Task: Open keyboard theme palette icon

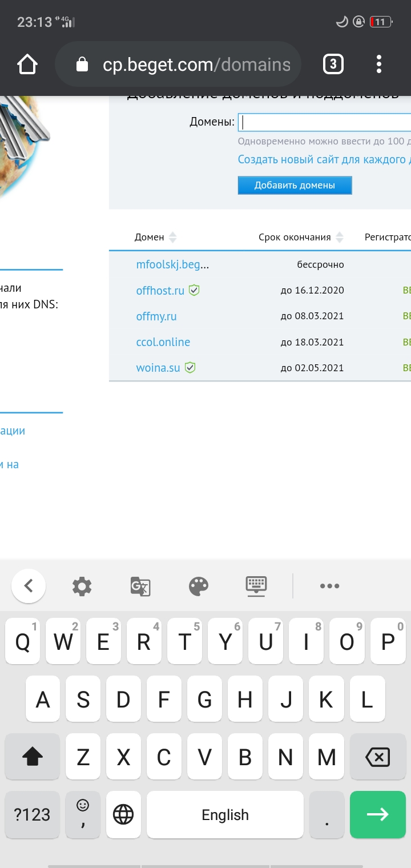Action: click(199, 586)
